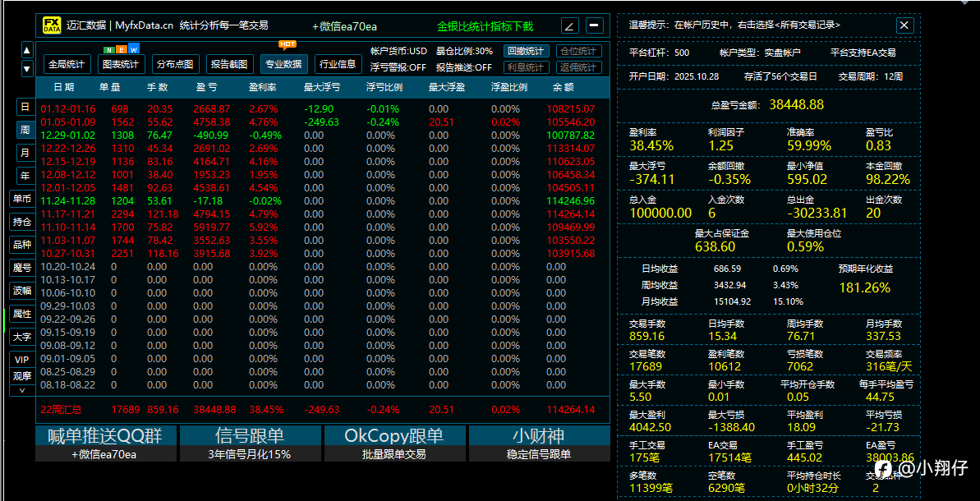Sort by 余额 column header
Image resolution: width=980 pixels, height=501 pixels.
pos(563,87)
